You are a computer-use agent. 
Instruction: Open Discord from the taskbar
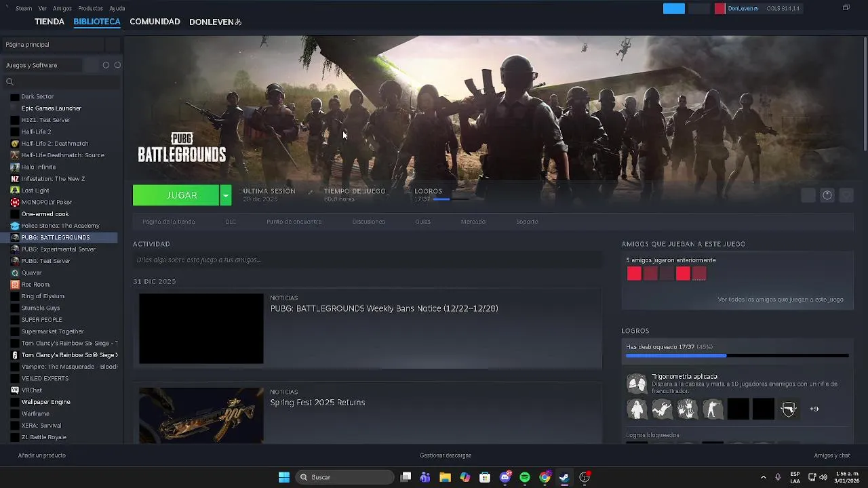pyautogui.click(x=505, y=477)
